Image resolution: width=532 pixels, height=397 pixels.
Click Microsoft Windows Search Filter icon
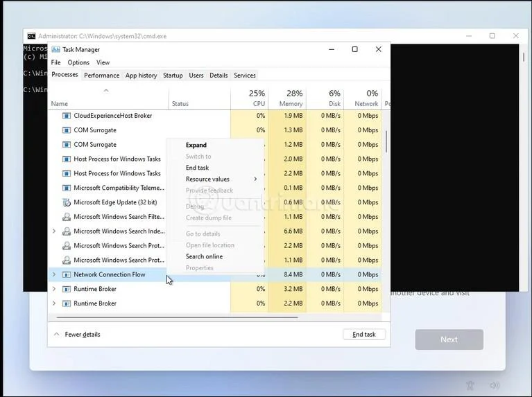pyautogui.click(x=67, y=217)
